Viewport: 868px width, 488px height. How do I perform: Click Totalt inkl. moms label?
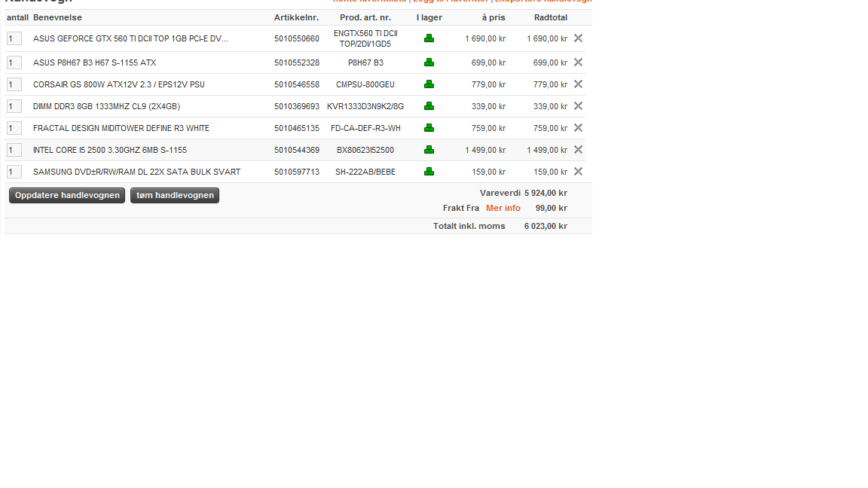click(469, 226)
